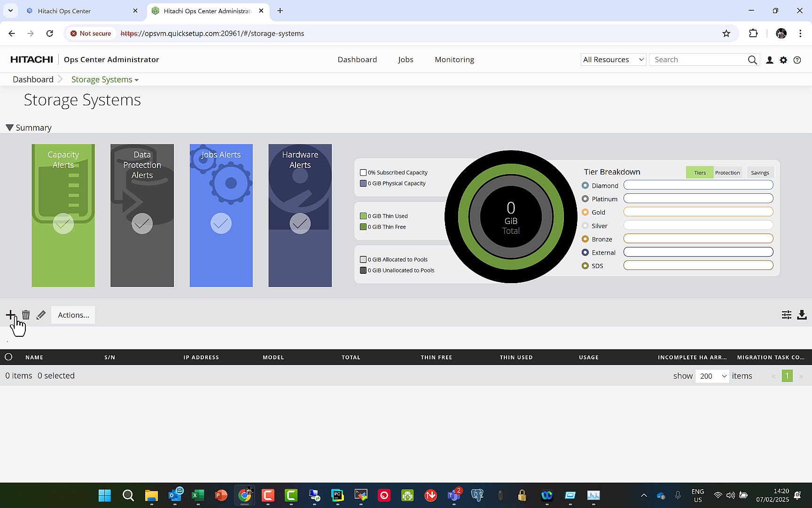Image resolution: width=812 pixels, height=508 pixels.
Task: Select the Bronze tier radio button
Action: (x=585, y=239)
